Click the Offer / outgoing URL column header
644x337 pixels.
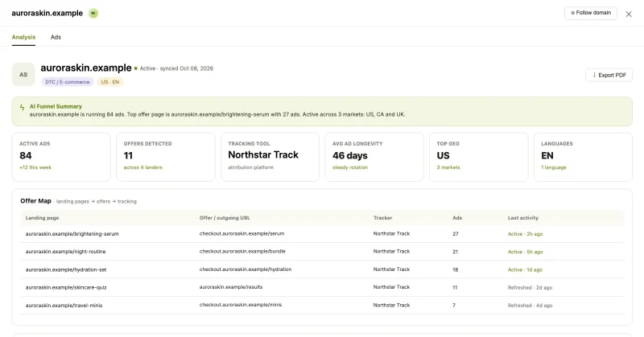click(225, 218)
